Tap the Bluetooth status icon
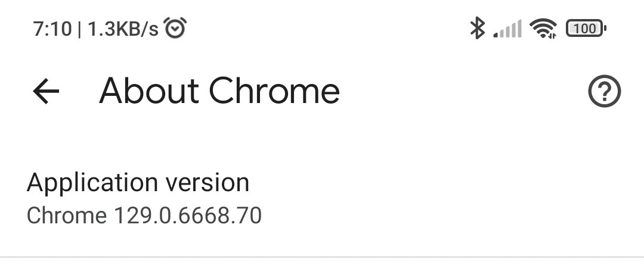 (x=477, y=28)
